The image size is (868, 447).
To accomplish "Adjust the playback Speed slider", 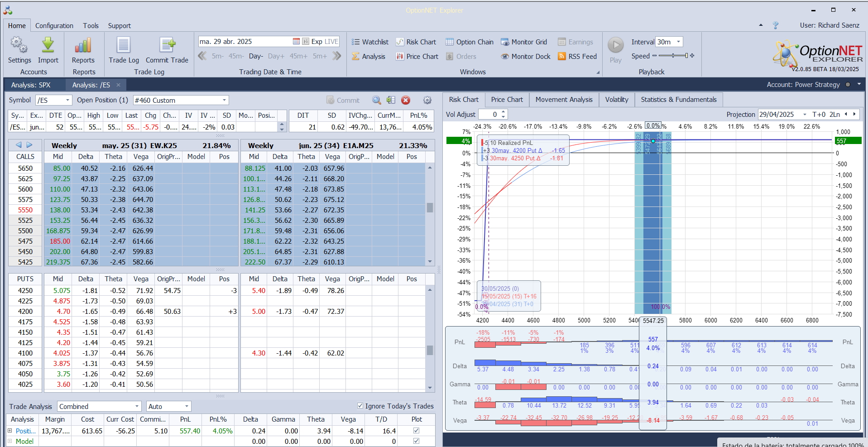I will [x=673, y=55].
